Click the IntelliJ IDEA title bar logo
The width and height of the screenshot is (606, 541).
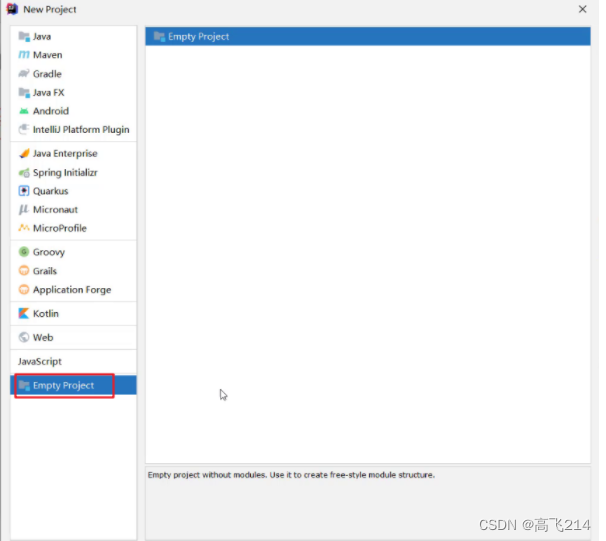tap(12, 9)
